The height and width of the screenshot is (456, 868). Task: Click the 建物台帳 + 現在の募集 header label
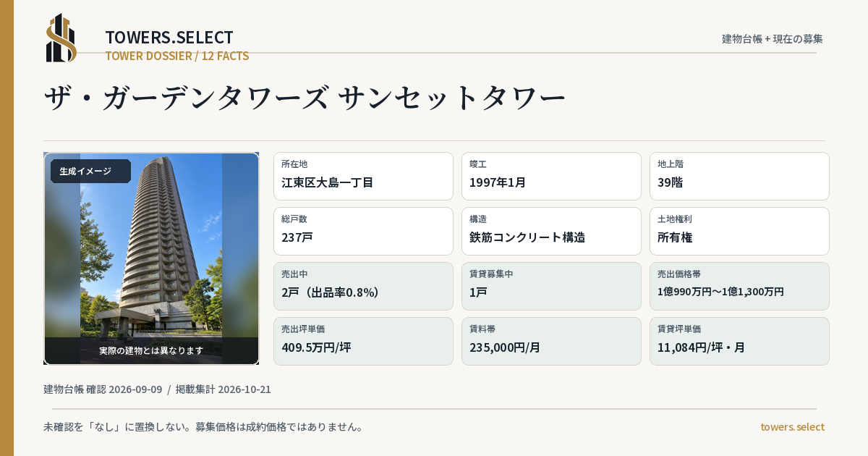tap(773, 38)
